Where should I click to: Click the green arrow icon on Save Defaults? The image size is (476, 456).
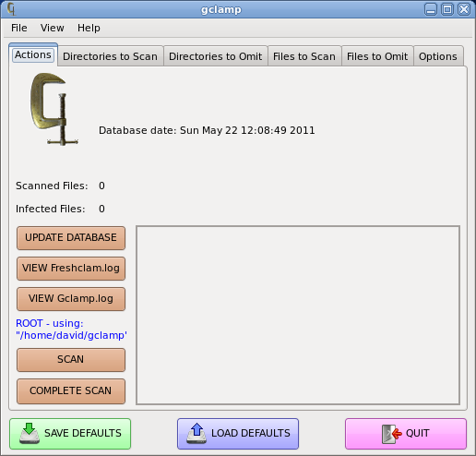tap(30, 433)
